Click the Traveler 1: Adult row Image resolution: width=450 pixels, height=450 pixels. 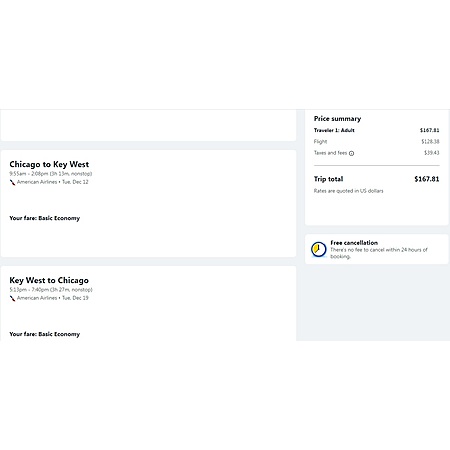coord(376,130)
